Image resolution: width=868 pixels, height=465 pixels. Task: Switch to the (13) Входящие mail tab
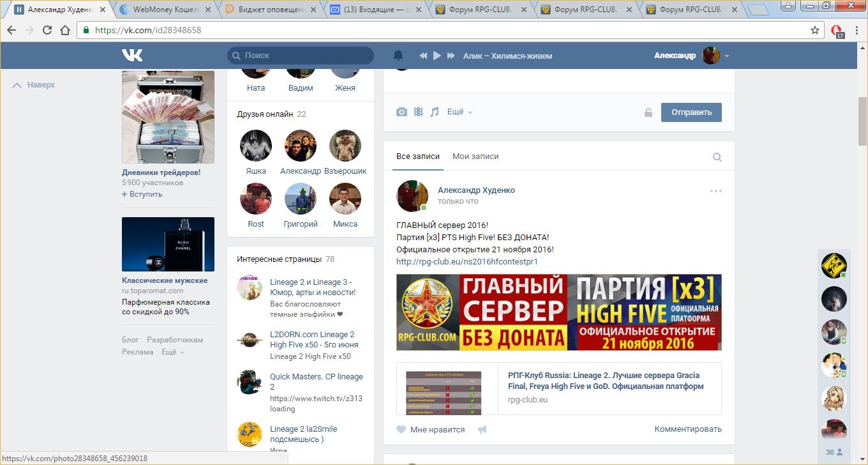[x=375, y=10]
